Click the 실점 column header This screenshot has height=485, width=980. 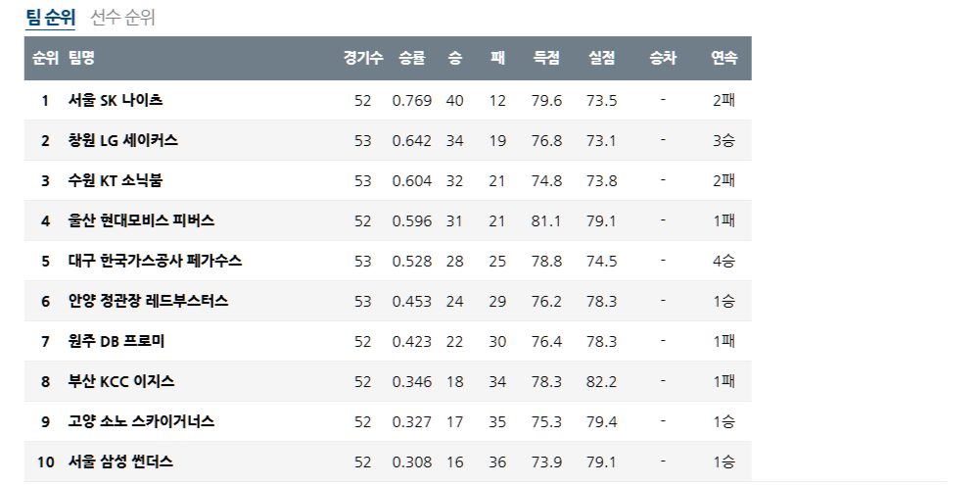[602, 58]
